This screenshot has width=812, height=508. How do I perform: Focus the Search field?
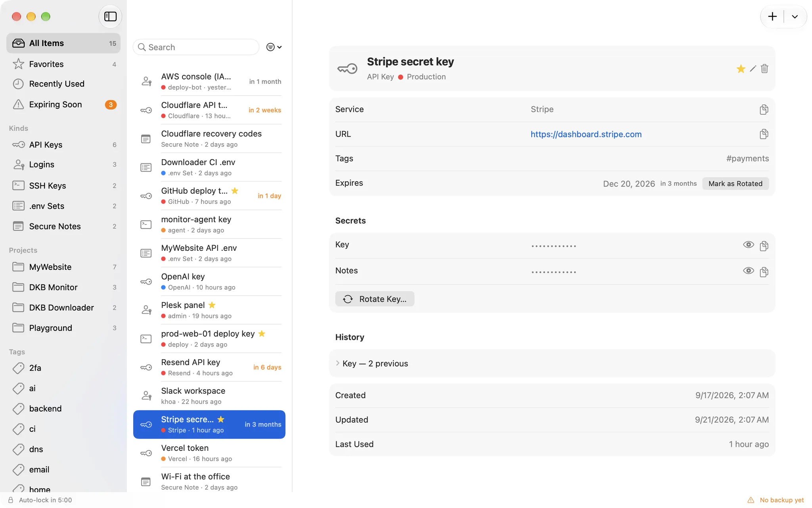click(196, 47)
